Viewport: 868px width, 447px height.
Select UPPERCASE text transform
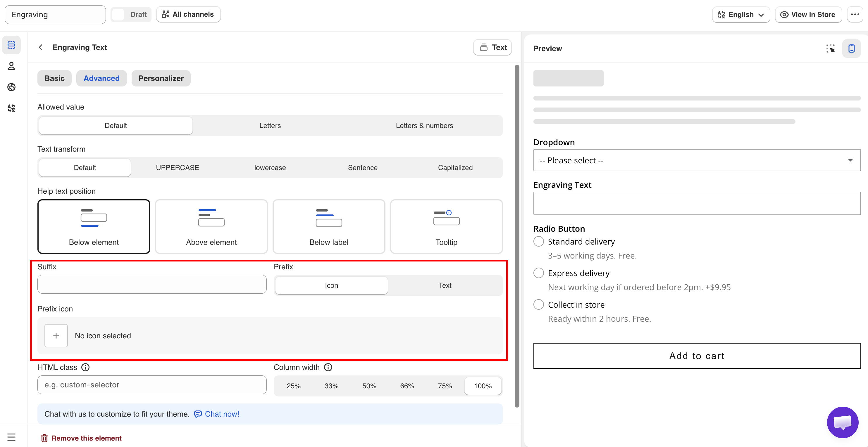(178, 168)
